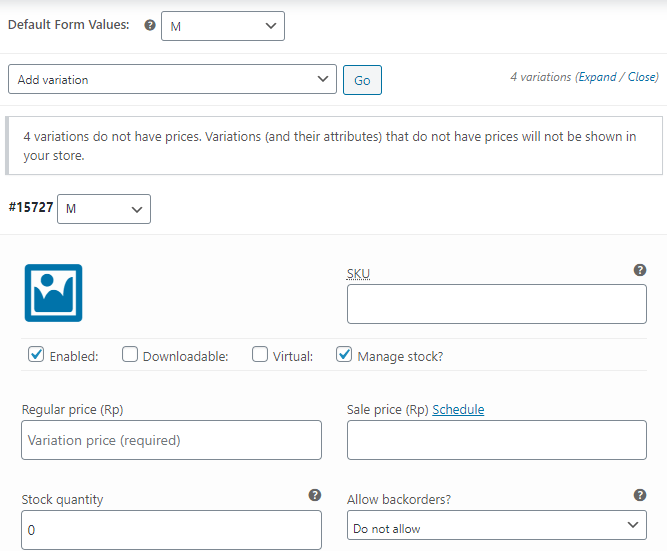Screen dimensions: 667x551
Task: Open the #15727 variation size dropdown
Action: click(104, 209)
